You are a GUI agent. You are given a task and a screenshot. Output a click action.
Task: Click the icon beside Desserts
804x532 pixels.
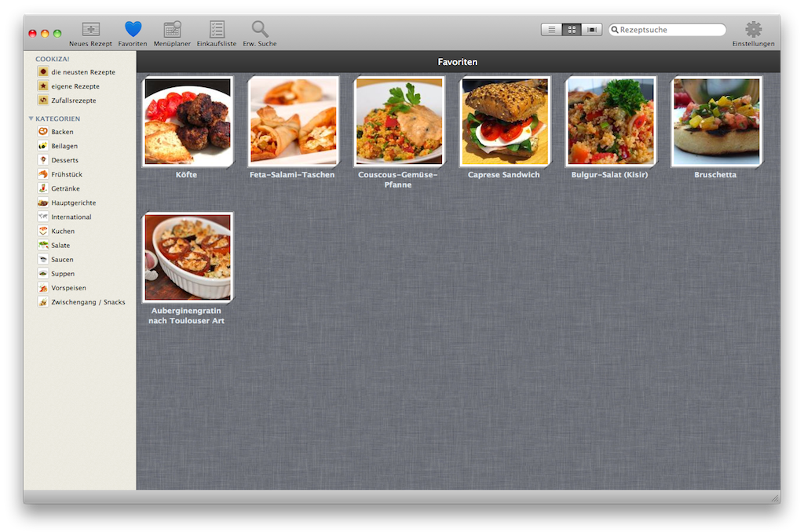pyautogui.click(x=43, y=160)
